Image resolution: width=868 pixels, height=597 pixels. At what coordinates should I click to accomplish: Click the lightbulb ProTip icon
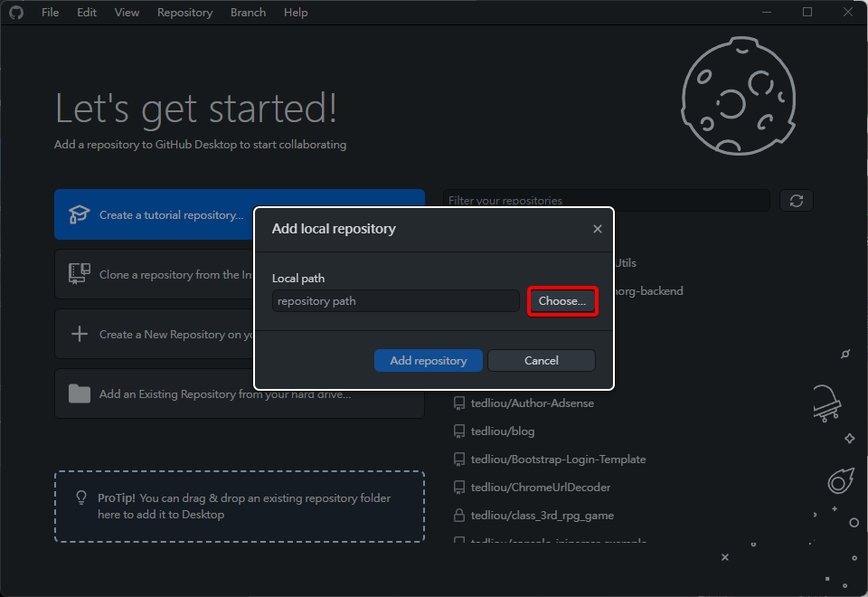click(81, 497)
